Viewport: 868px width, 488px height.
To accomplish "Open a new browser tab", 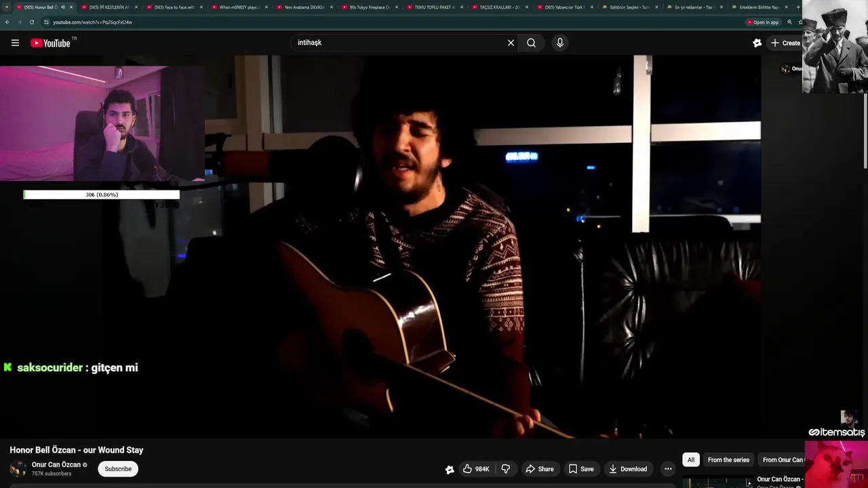I will (798, 7).
